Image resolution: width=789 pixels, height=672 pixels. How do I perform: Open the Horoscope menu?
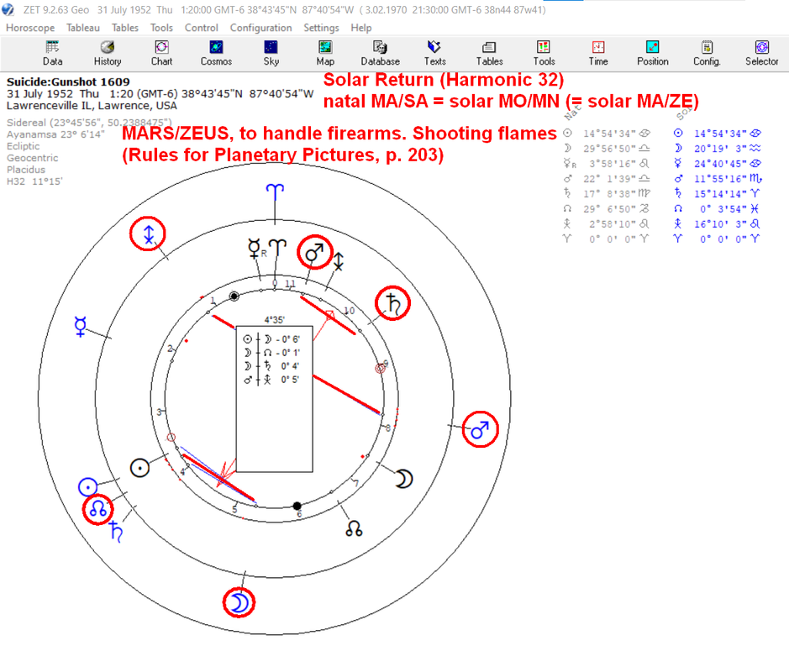click(30, 28)
